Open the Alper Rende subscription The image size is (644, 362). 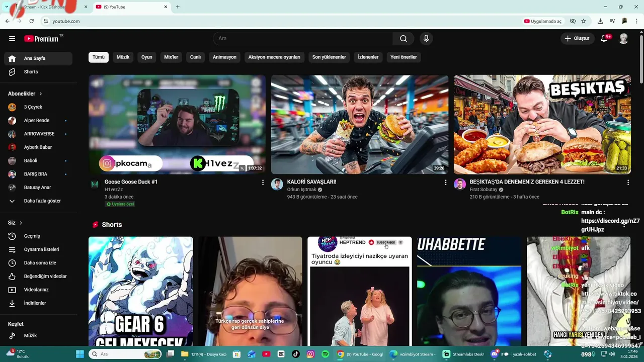point(38,121)
